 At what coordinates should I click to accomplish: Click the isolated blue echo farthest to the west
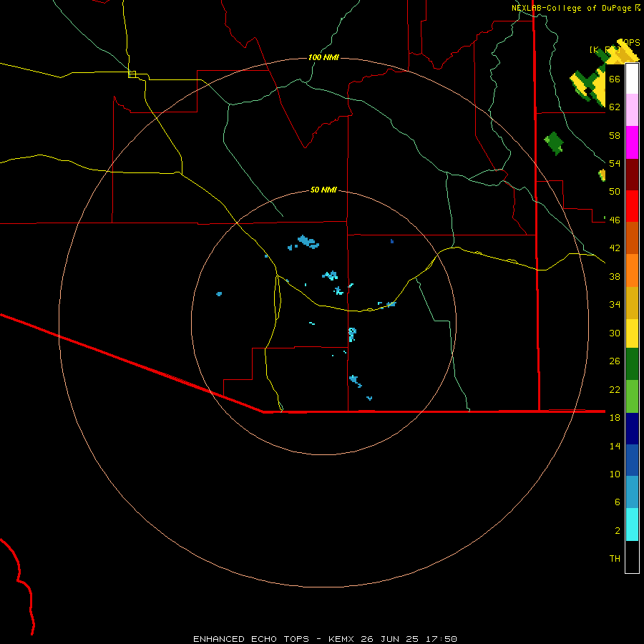220,293
